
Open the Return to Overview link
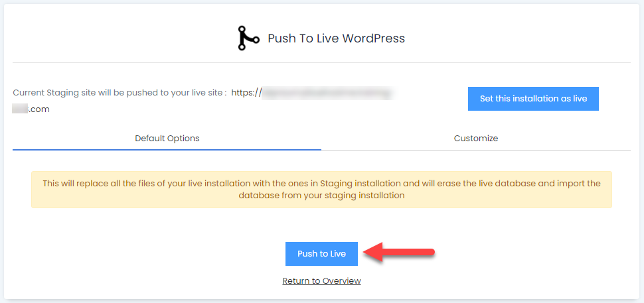pyautogui.click(x=321, y=281)
